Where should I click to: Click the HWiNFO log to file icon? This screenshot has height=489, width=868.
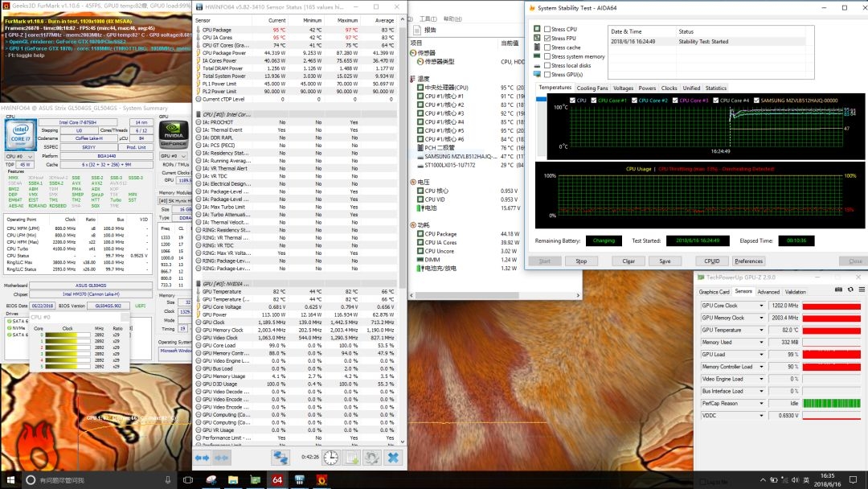click(x=351, y=458)
